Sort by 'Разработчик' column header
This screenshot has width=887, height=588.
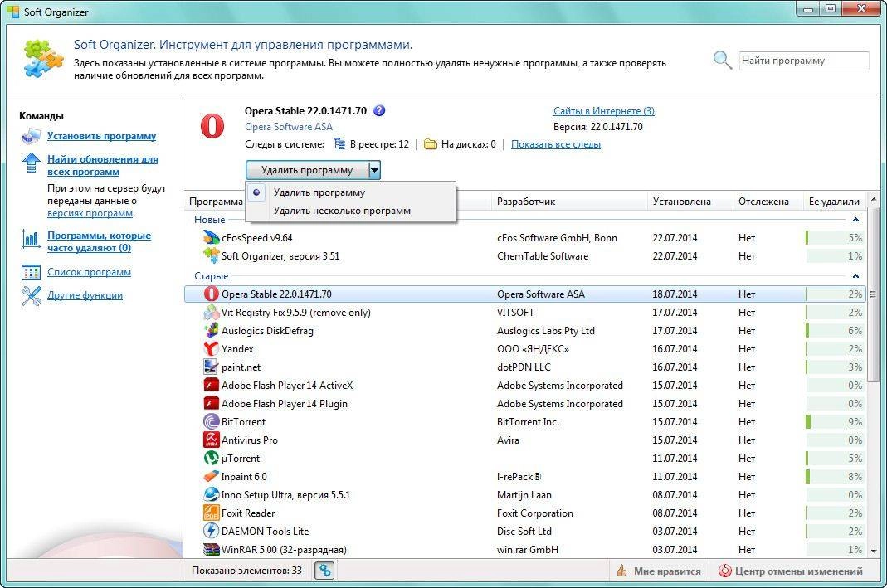pyautogui.click(x=570, y=202)
